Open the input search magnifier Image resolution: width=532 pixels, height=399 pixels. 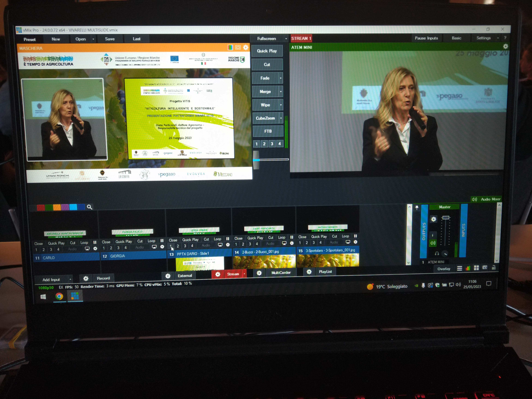[x=89, y=207]
